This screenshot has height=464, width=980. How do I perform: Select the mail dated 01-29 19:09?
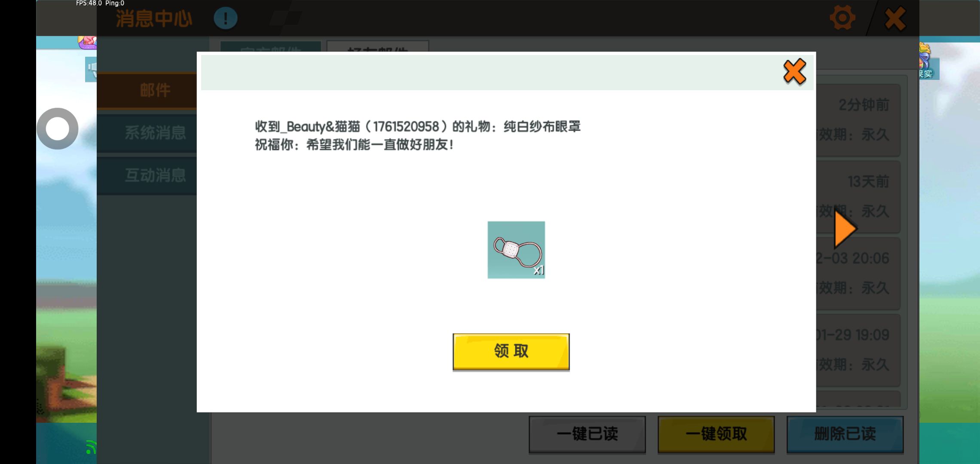click(857, 350)
